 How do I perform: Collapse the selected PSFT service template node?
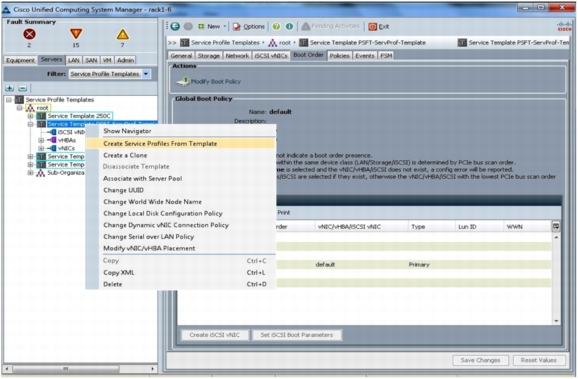coord(30,124)
